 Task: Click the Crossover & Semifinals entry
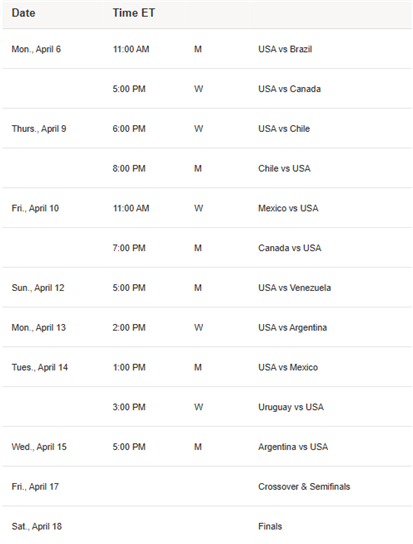click(304, 487)
